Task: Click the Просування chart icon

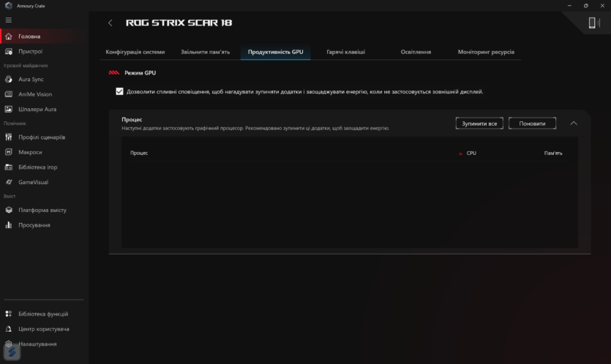Action: point(9,225)
